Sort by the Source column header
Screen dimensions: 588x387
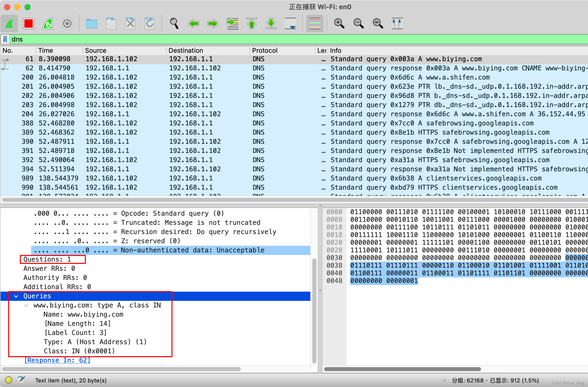click(x=96, y=50)
